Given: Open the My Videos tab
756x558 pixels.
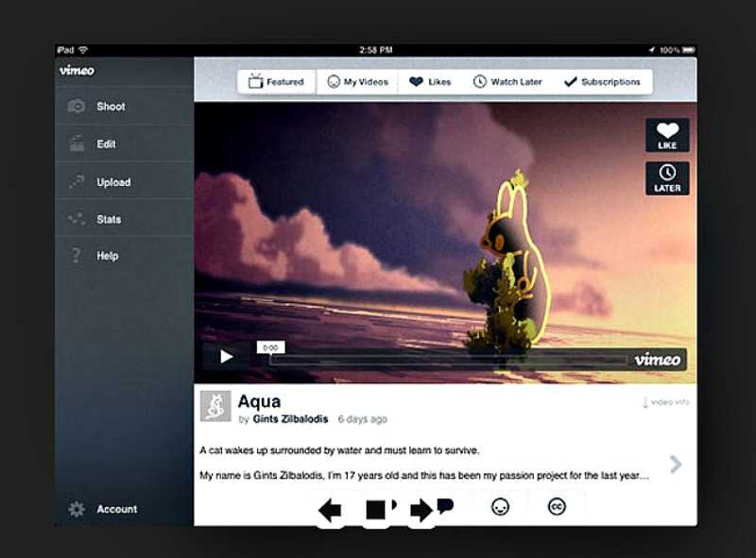Looking at the screenshot, I should [357, 82].
